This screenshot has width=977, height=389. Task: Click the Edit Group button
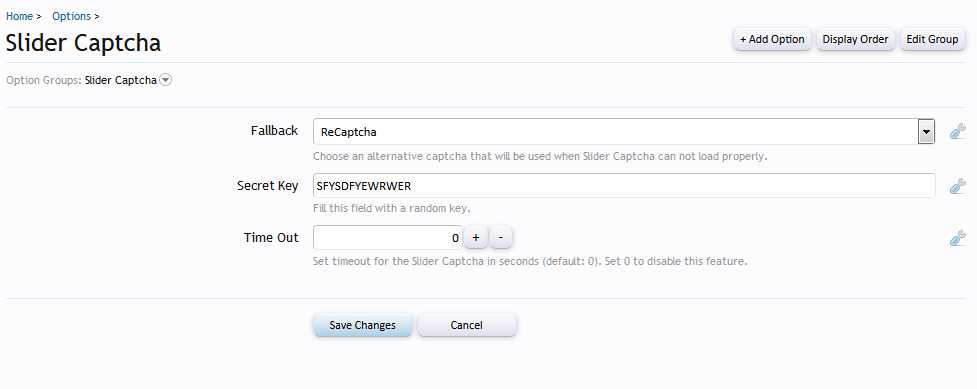932,39
